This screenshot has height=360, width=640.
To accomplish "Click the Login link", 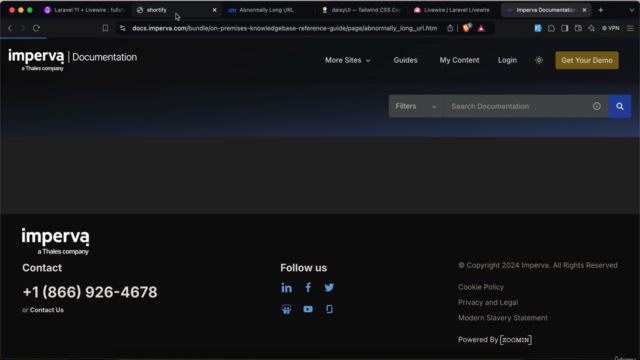I will click(x=507, y=60).
